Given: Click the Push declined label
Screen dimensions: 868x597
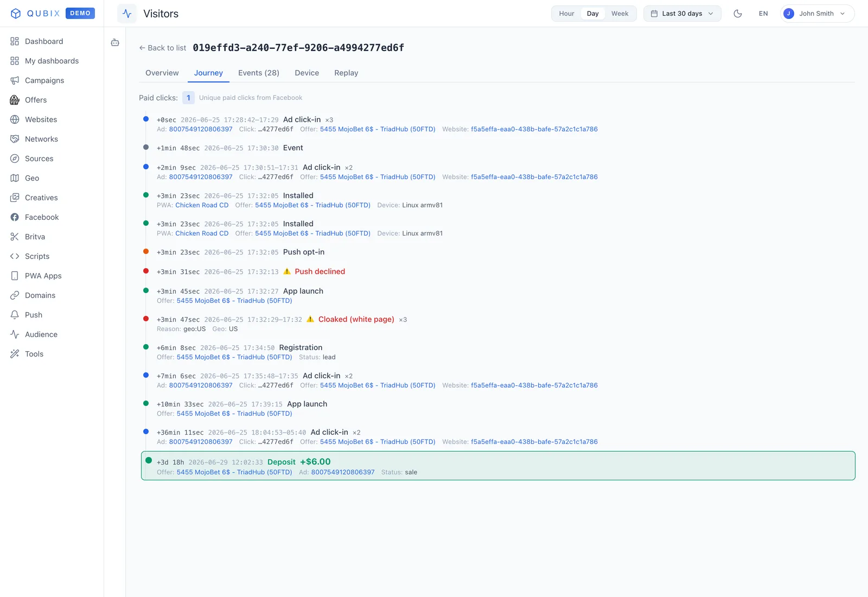Looking at the screenshot, I should pos(320,271).
